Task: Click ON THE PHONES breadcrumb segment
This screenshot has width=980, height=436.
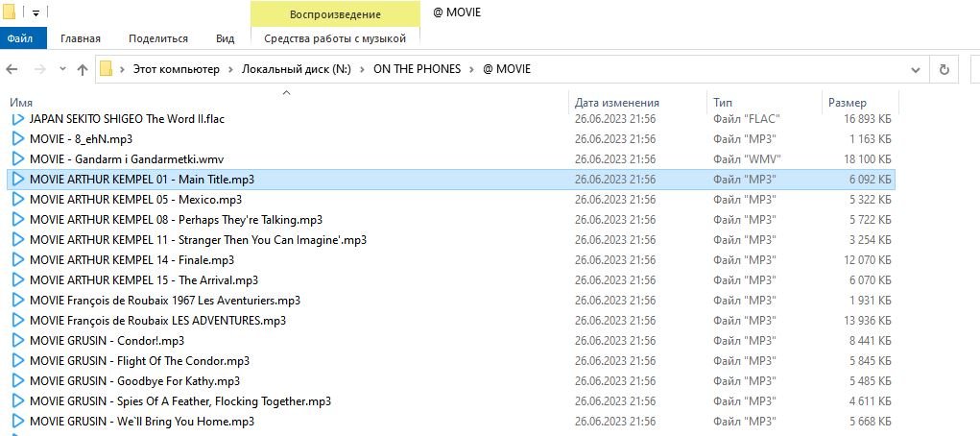Action: coord(417,69)
